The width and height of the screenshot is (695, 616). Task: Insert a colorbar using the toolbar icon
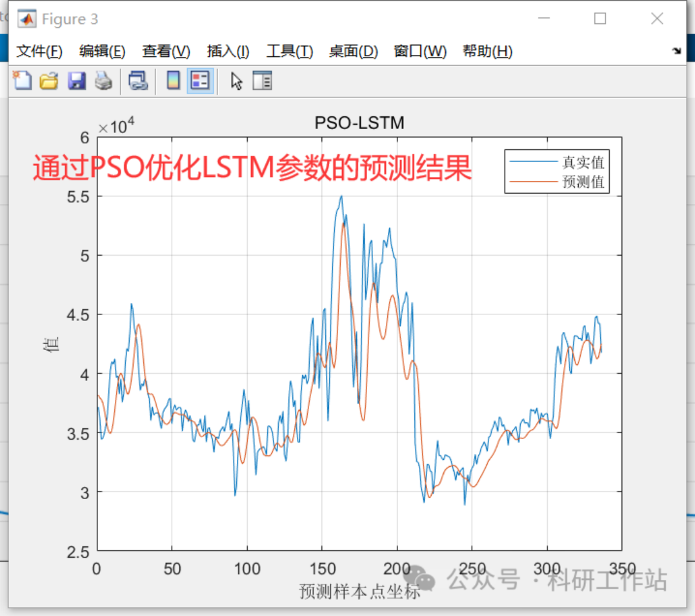(174, 81)
